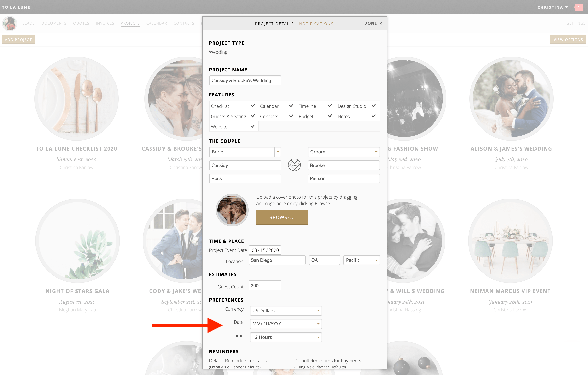Screen dimensions: 588x375
Task: Uncheck the Checklist feature
Action: click(253, 106)
